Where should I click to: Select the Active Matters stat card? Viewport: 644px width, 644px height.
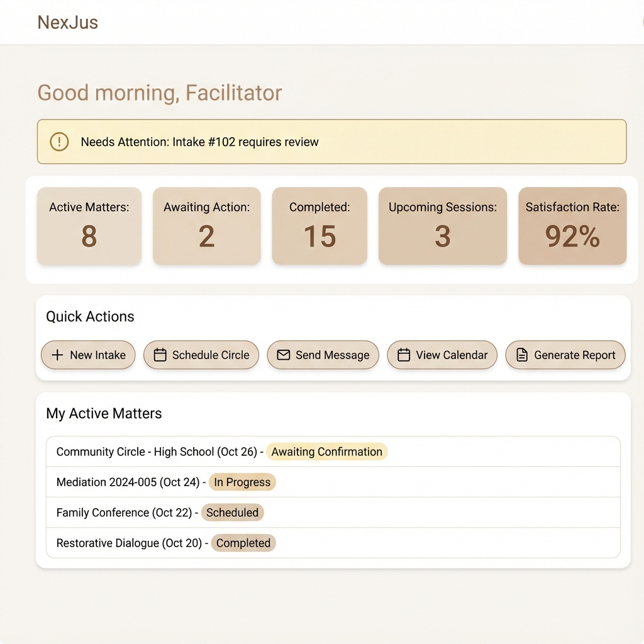[89, 225]
